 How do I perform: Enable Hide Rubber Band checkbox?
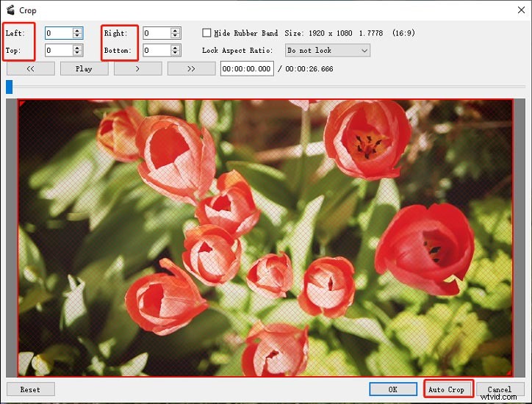click(206, 33)
